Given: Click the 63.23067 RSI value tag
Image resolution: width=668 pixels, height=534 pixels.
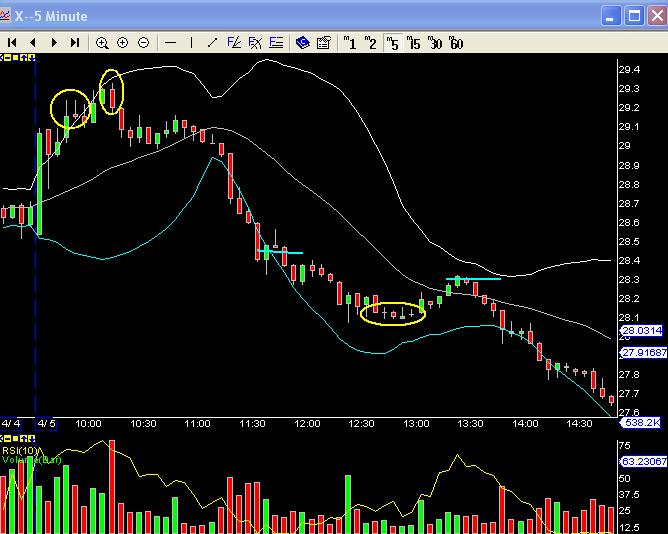Looking at the screenshot, I should 643,461.
